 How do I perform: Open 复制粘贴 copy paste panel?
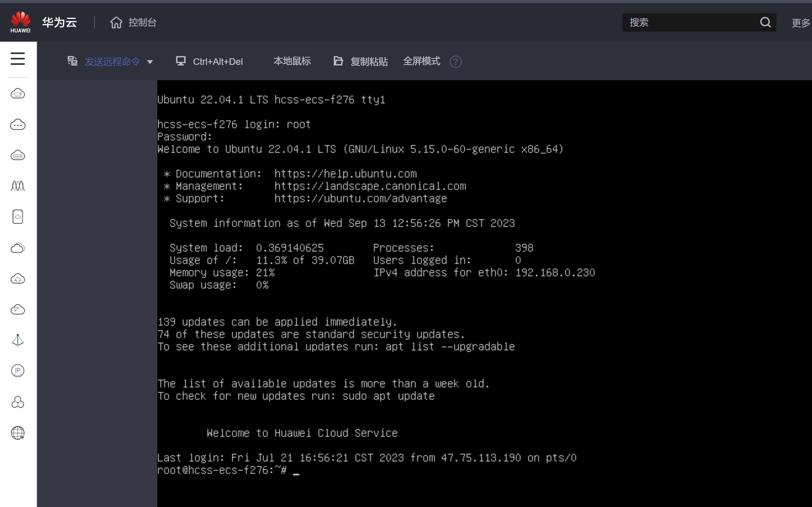369,62
